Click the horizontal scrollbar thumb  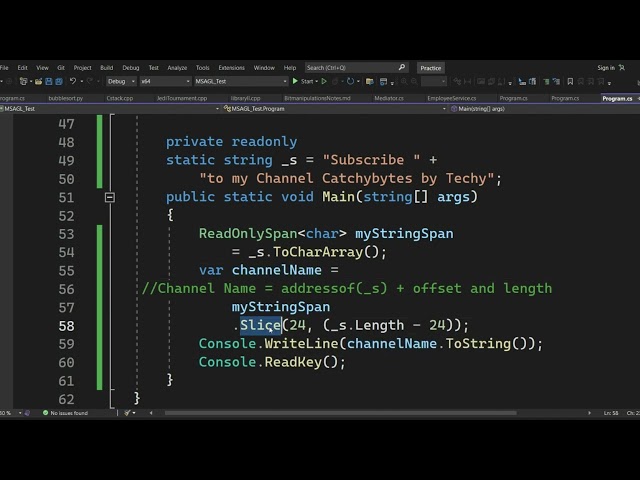[x=340, y=413]
